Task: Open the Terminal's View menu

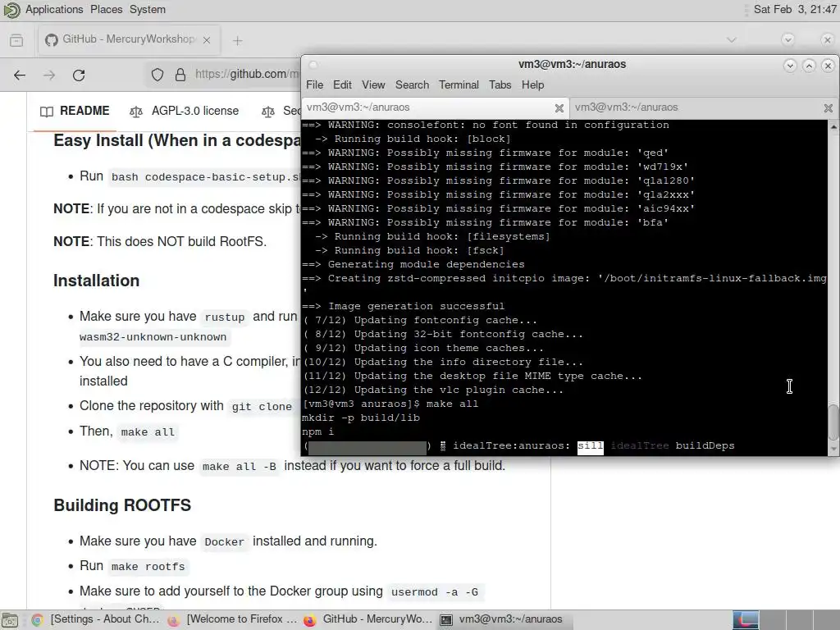Action: coord(373,85)
